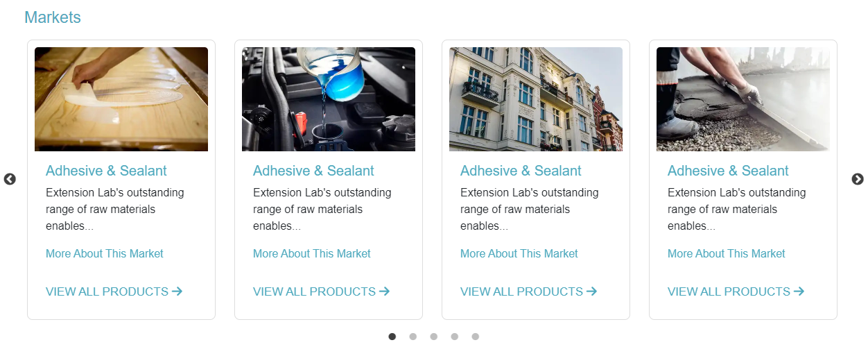Open More About This Market in second card
The image size is (868, 347).
312,254
